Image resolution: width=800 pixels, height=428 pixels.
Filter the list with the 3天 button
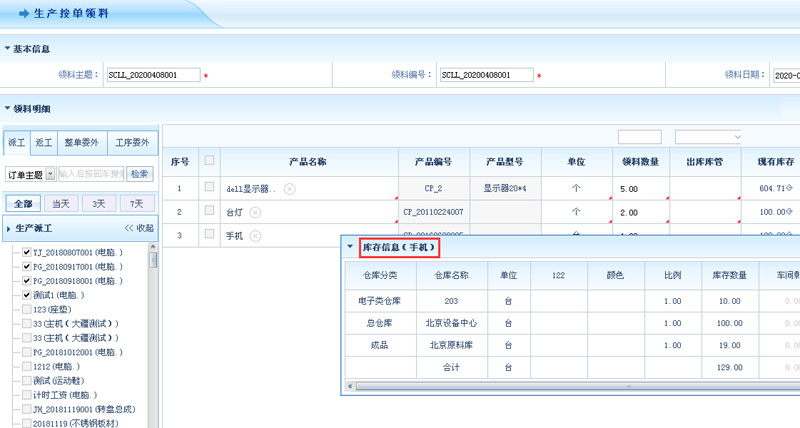tap(98, 202)
